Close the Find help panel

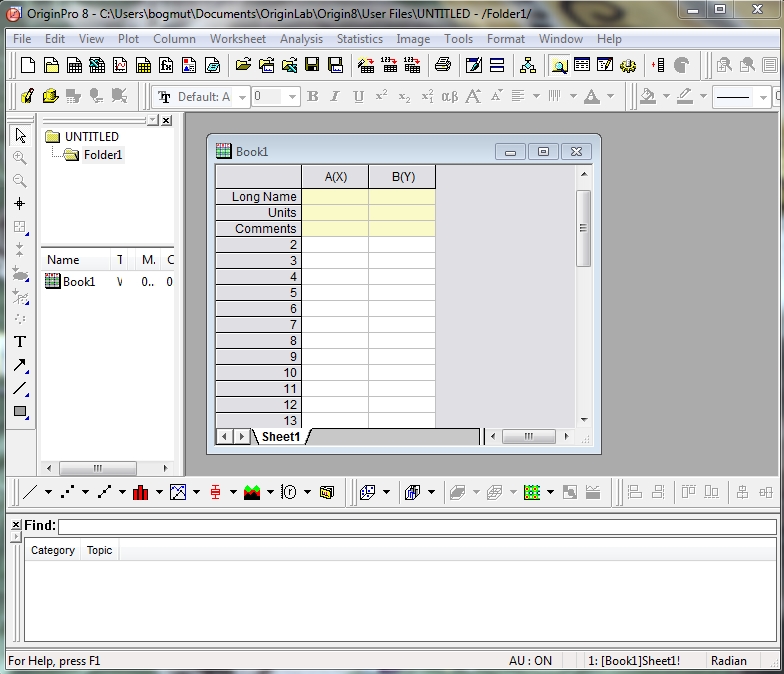tap(16, 524)
